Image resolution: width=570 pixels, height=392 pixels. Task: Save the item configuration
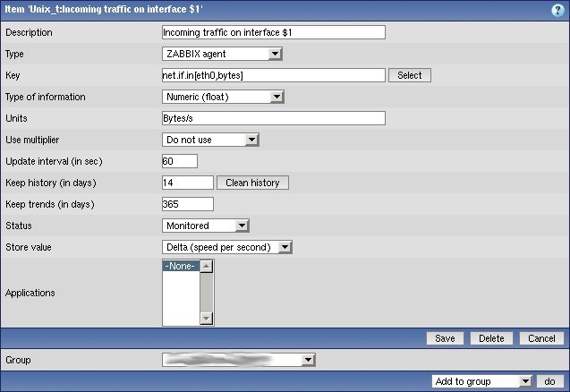tap(445, 338)
